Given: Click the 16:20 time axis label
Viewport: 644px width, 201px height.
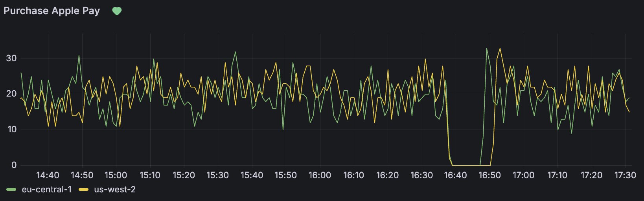Looking at the screenshot, I should [388, 175].
